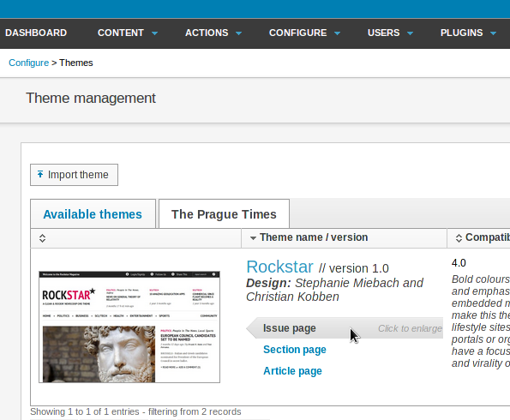The height and width of the screenshot is (420, 510).
Task: Expand the Content menu arrow
Action: click(x=155, y=33)
